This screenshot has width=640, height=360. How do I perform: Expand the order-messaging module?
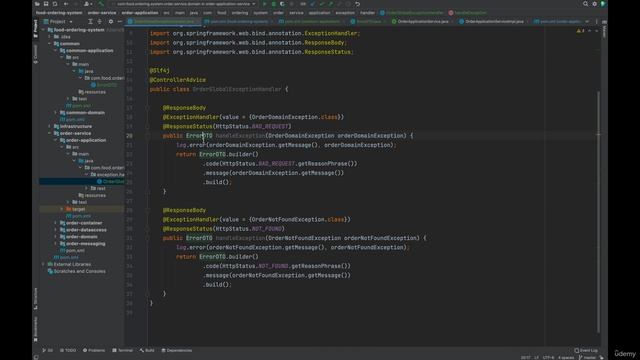click(56, 244)
